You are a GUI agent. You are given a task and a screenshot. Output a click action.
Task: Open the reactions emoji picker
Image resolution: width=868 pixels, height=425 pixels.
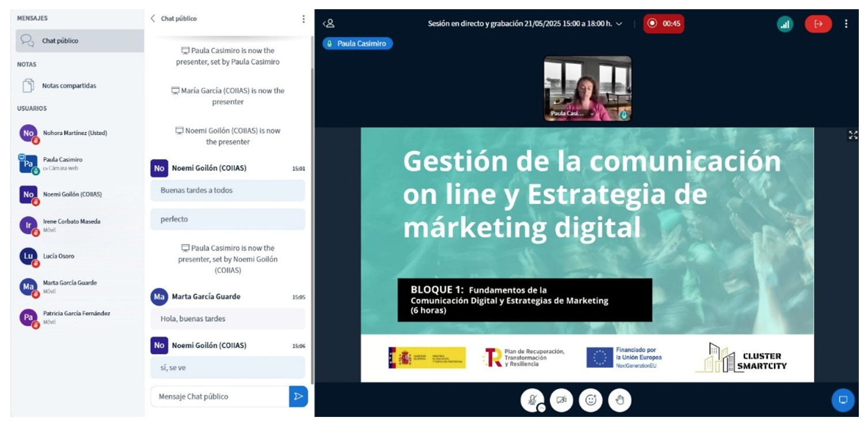(590, 400)
